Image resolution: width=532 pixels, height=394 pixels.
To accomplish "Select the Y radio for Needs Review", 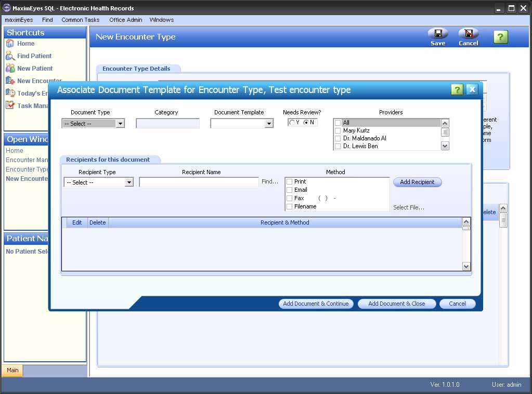I will (x=292, y=122).
